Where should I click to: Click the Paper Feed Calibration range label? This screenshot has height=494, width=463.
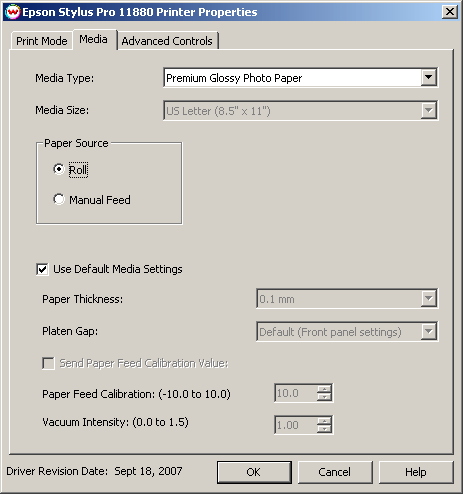136,394
